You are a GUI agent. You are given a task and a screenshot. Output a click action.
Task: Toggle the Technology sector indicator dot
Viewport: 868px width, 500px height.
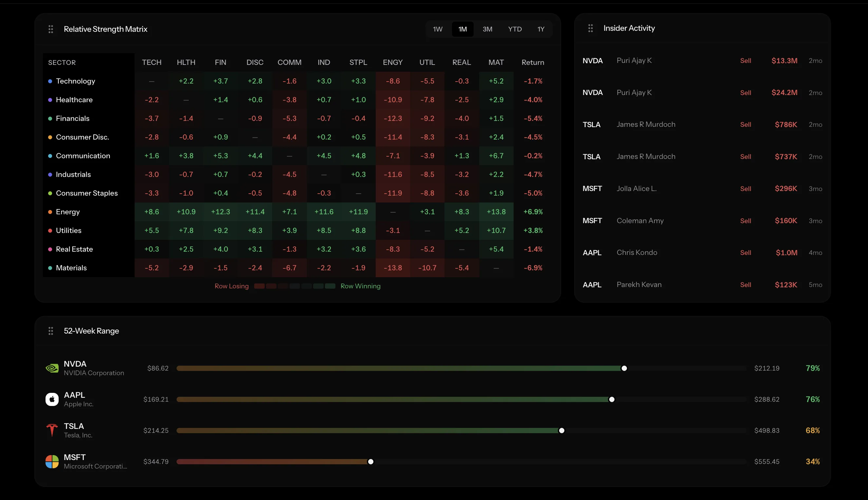pos(50,81)
